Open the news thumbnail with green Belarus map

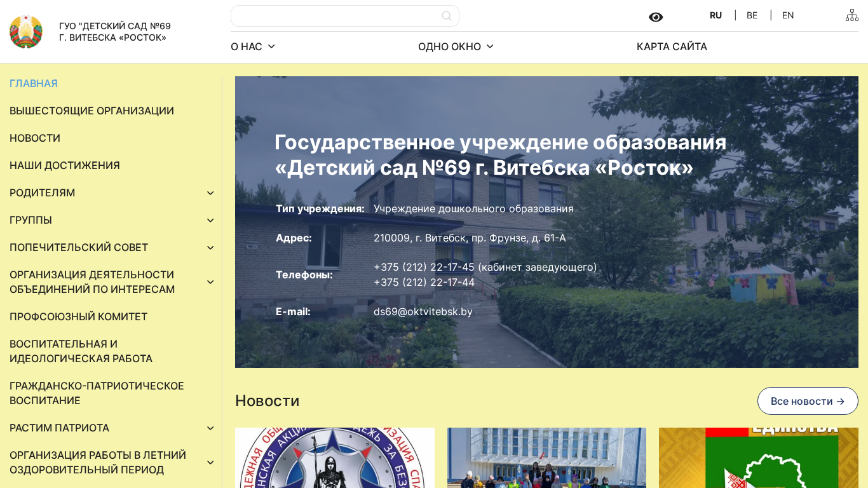coord(759,457)
